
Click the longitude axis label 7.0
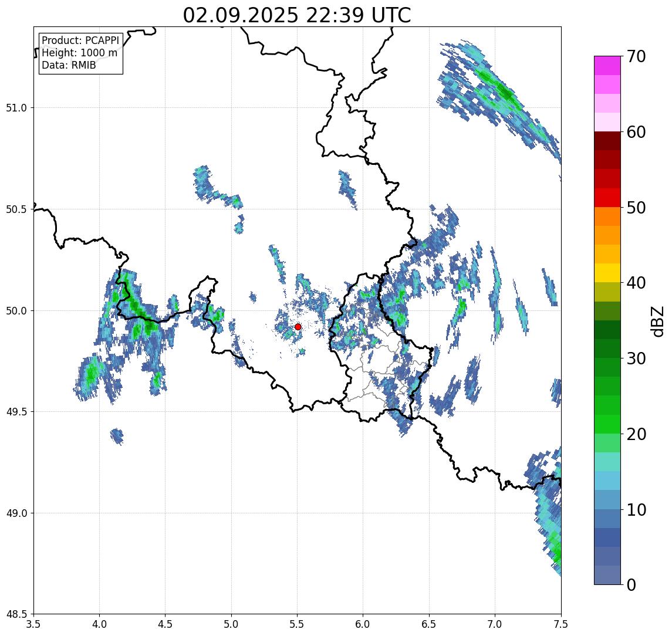click(x=495, y=624)
